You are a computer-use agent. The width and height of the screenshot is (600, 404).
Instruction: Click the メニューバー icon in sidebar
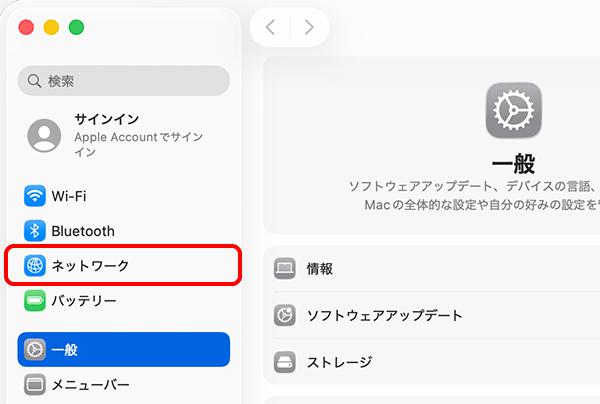[x=36, y=384]
